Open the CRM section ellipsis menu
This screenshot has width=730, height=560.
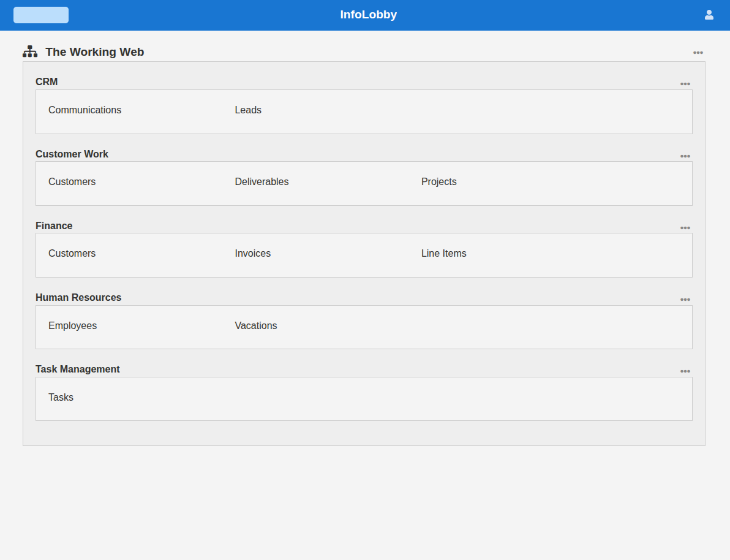[685, 84]
